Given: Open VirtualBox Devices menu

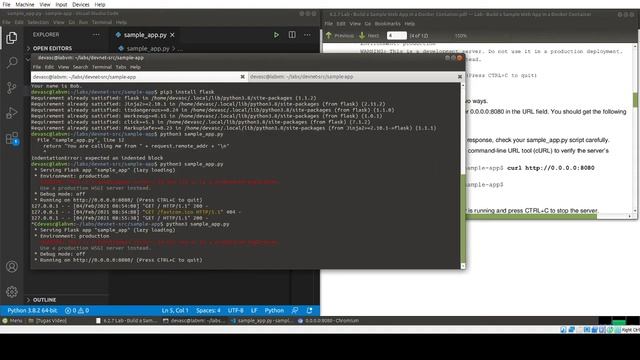Looking at the screenshot, I should coord(81,4).
